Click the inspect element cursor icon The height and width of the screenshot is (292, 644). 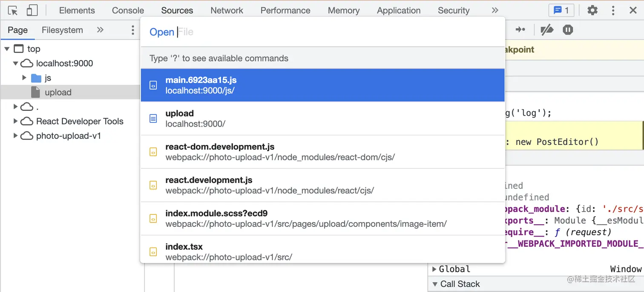click(x=13, y=11)
